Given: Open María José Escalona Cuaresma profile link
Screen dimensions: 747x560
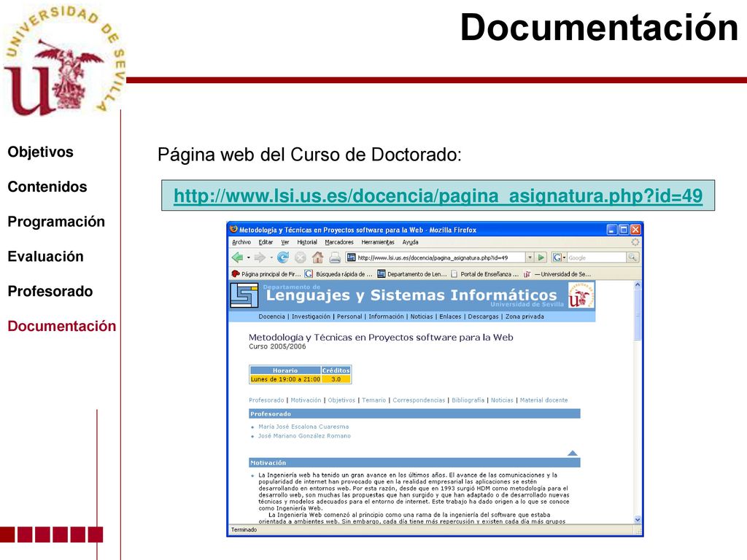Looking at the screenshot, I should (303, 427).
